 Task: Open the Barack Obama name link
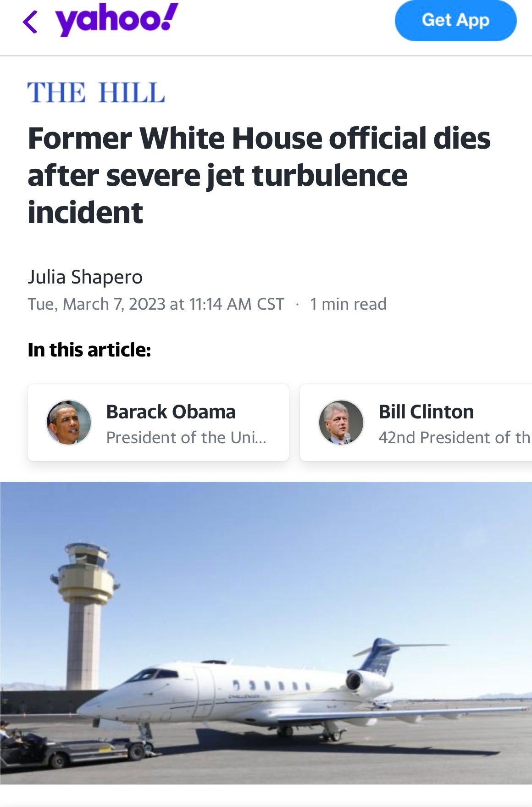click(x=171, y=412)
